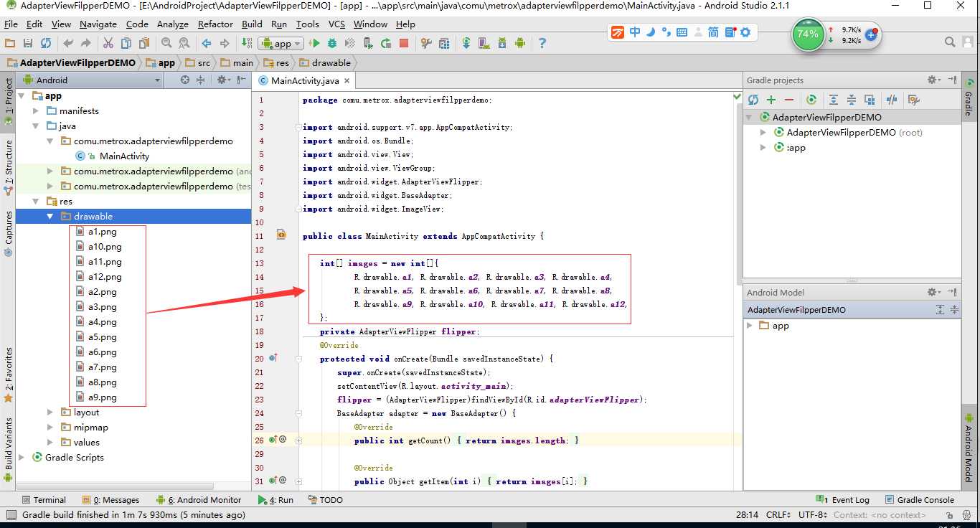Run app with green play icon
The width and height of the screenshot is (980, 528).
(x=314, y=43)
